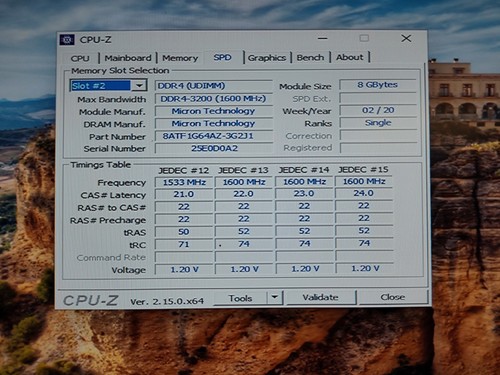Click JEDEC #12 voltage 1.20 V cell
The image size is (500, 375).
tap(184, 269)
